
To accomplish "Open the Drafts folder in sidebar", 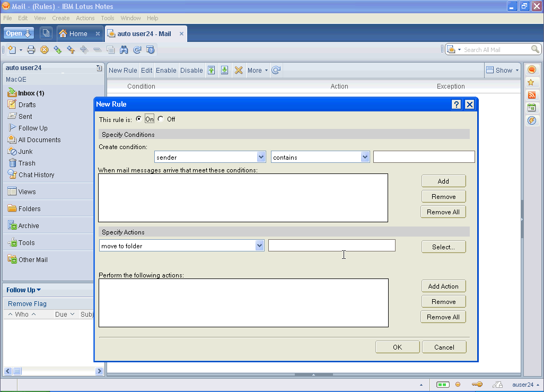I will (x=27, y=105).
